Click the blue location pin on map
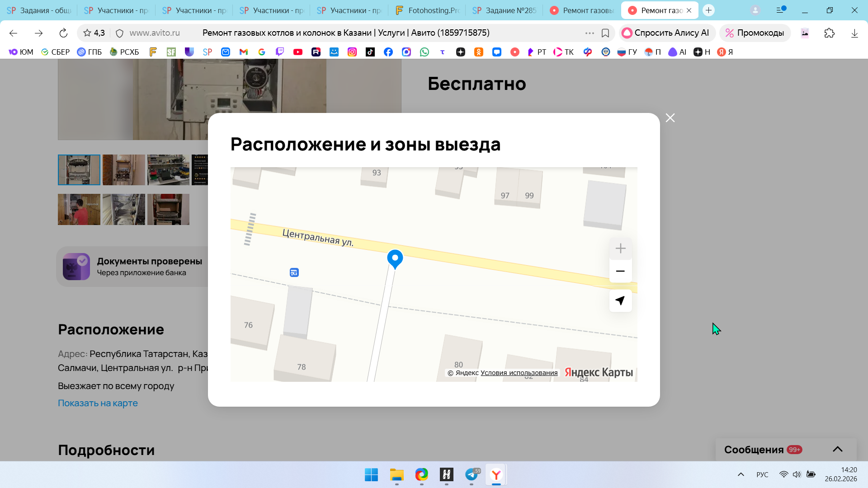Viewport: 868px width, 488px height. (395, 258)
